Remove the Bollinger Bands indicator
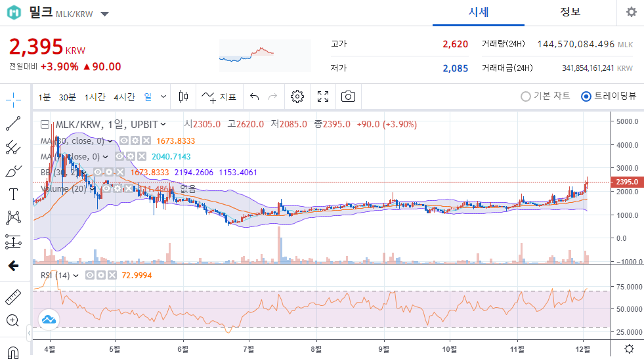 120,172
